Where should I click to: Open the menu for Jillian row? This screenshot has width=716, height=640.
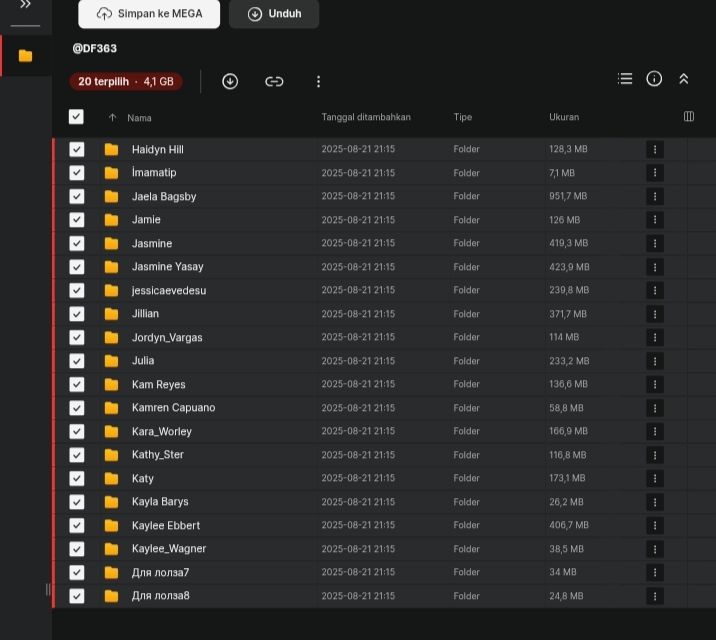pos(655,314)
